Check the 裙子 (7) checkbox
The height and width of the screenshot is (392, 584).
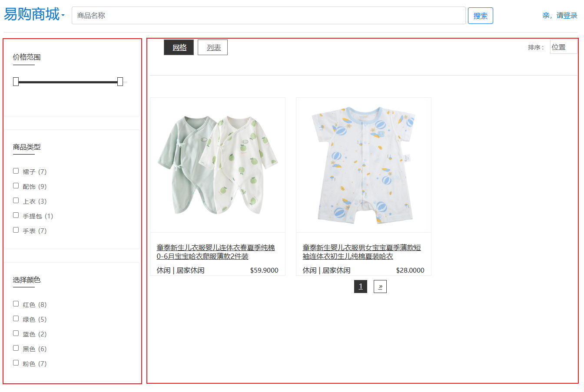tap(16, 171)
